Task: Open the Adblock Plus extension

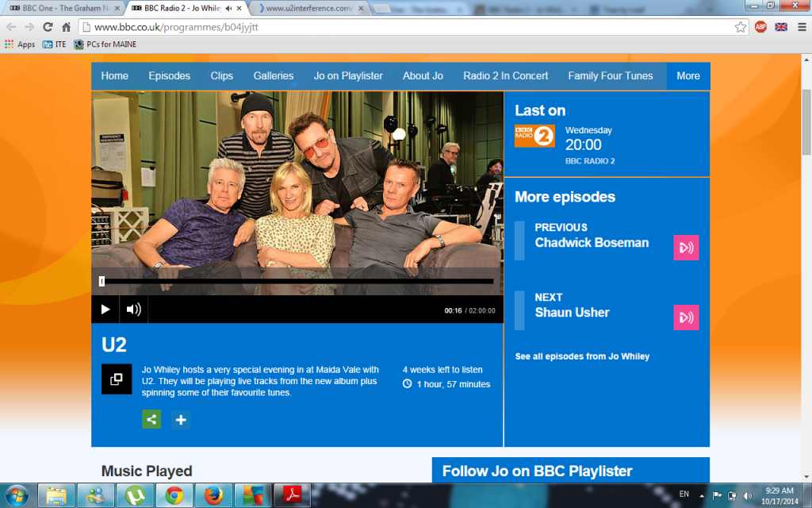Action: click(x=760, y=27)
